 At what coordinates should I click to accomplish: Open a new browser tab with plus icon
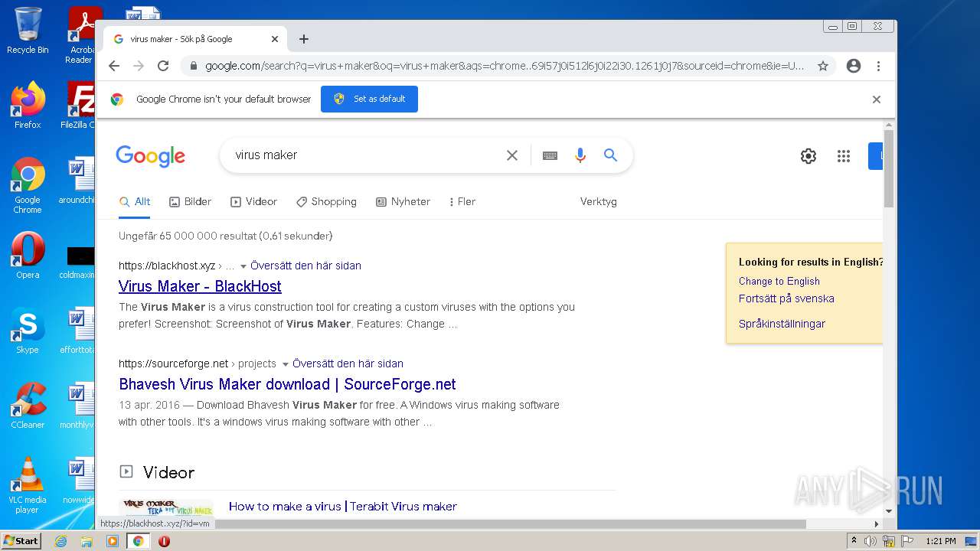click(x=304, y=39)
